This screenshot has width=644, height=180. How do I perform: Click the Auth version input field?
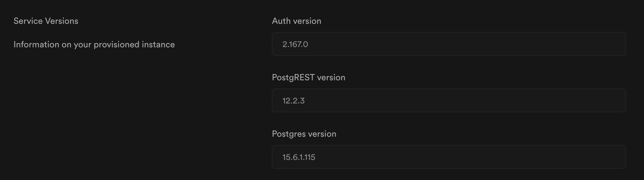(x=449, y=44)
